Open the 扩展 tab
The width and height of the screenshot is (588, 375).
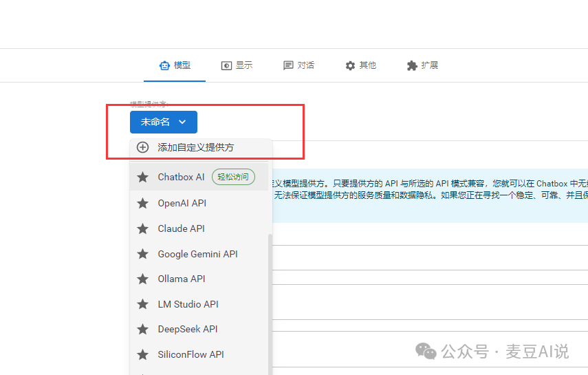422,65
